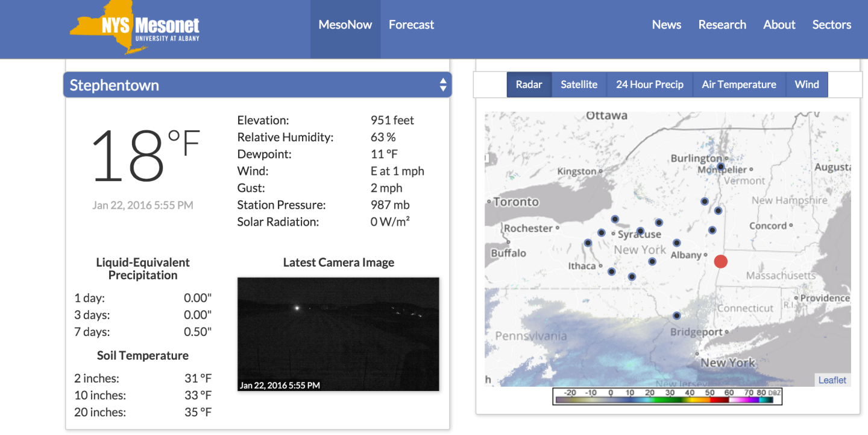Open the Stephentown station selector dropdown
Viewport: 868px width, 435px height.
[257, 85]
